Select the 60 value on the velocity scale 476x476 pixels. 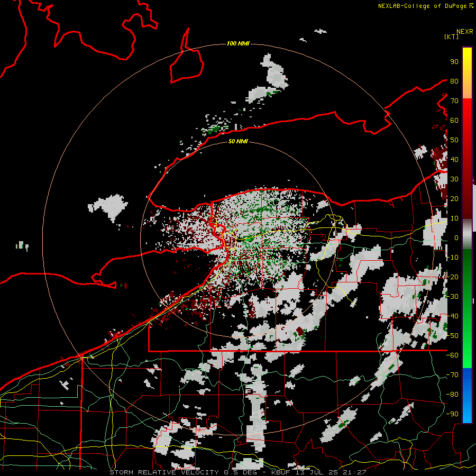pos(454,121)
